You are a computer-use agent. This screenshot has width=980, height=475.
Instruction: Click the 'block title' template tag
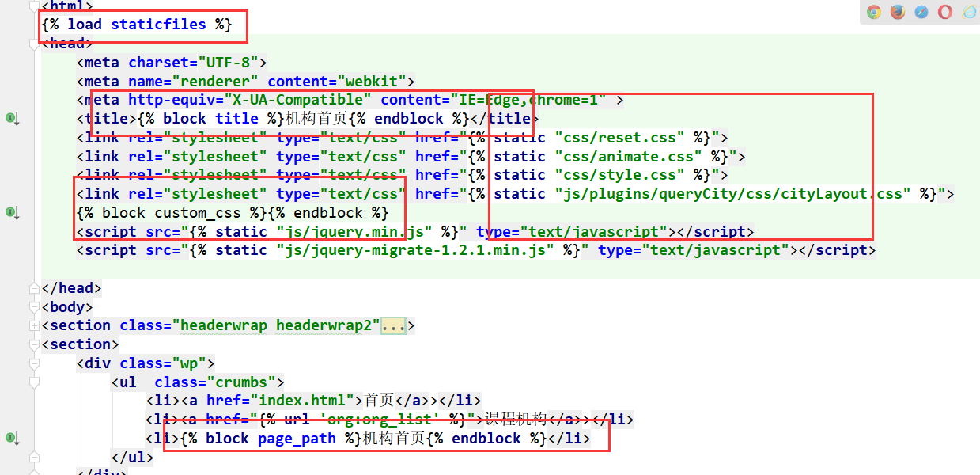point(211,119)
